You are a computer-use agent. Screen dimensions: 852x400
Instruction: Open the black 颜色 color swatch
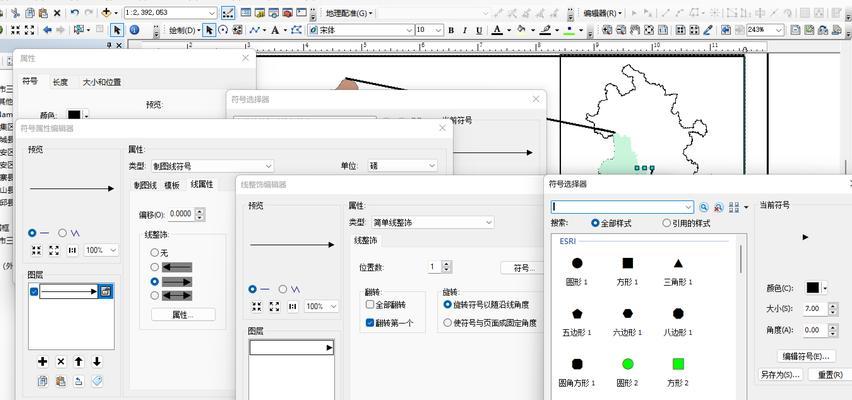pos(813,288)
